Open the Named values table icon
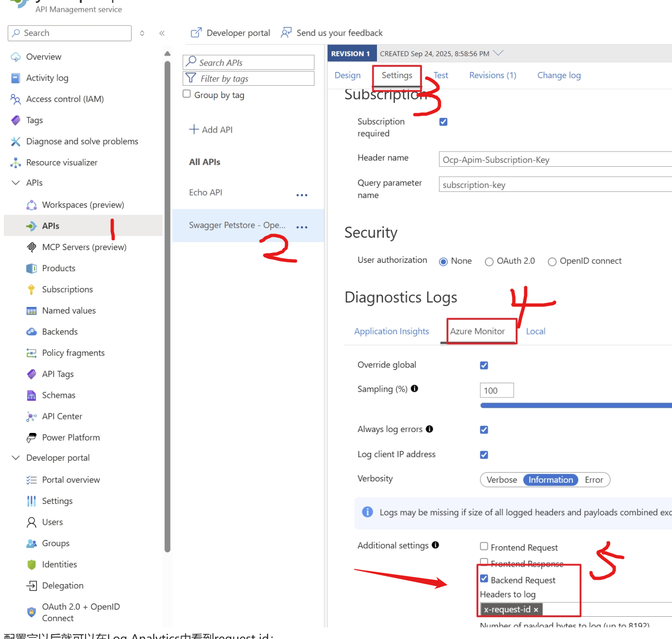Screen dimensions: 672x639 32,311
